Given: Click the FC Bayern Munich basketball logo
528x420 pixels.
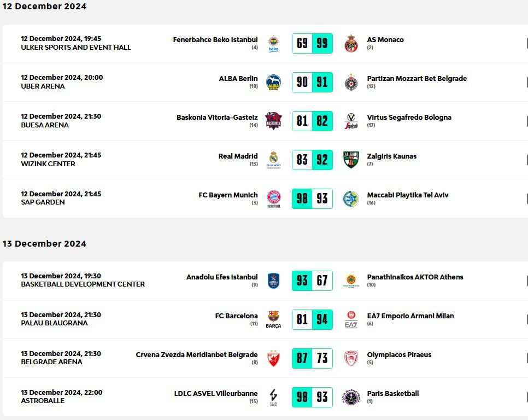Looking at the screenshot, I should coord(273,199).
